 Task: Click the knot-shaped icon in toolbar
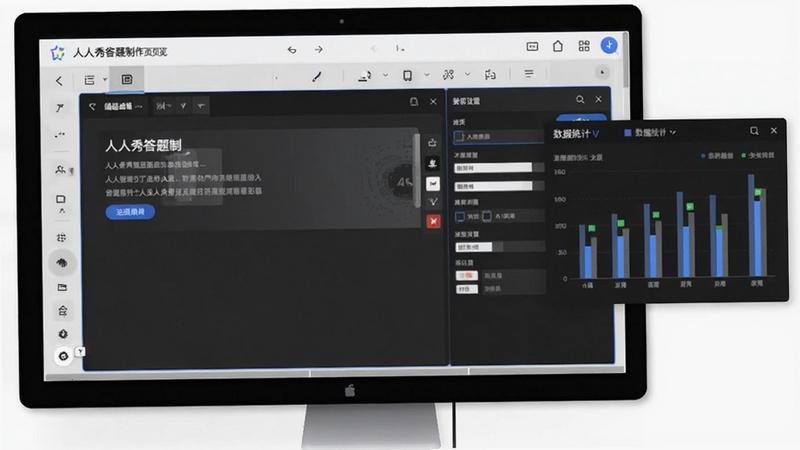coord(448,75)
